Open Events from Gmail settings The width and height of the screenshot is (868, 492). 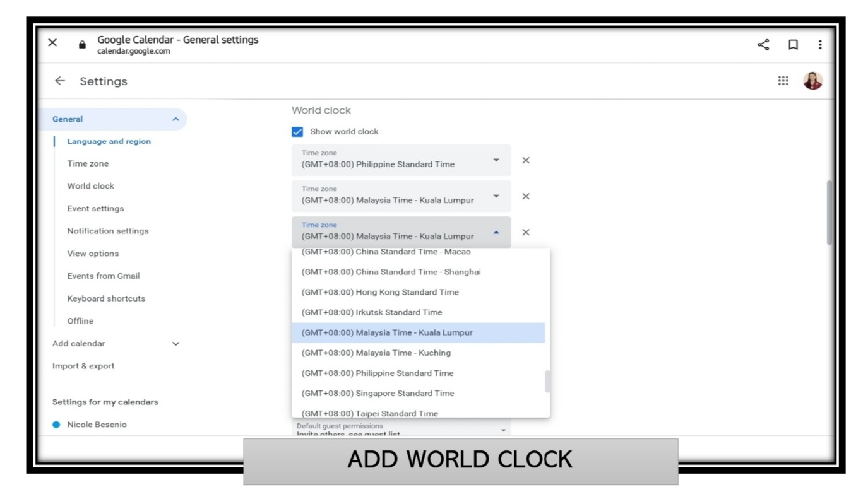click(104, 276)
